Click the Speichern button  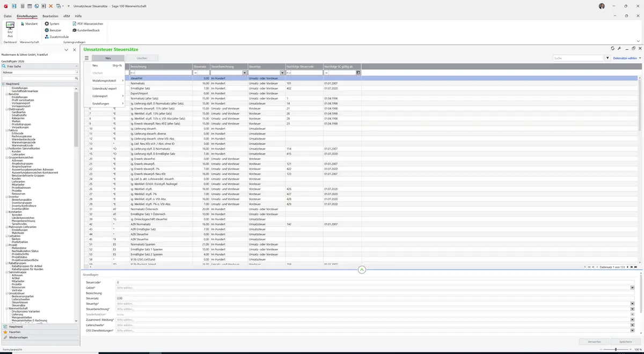[625, 341]
